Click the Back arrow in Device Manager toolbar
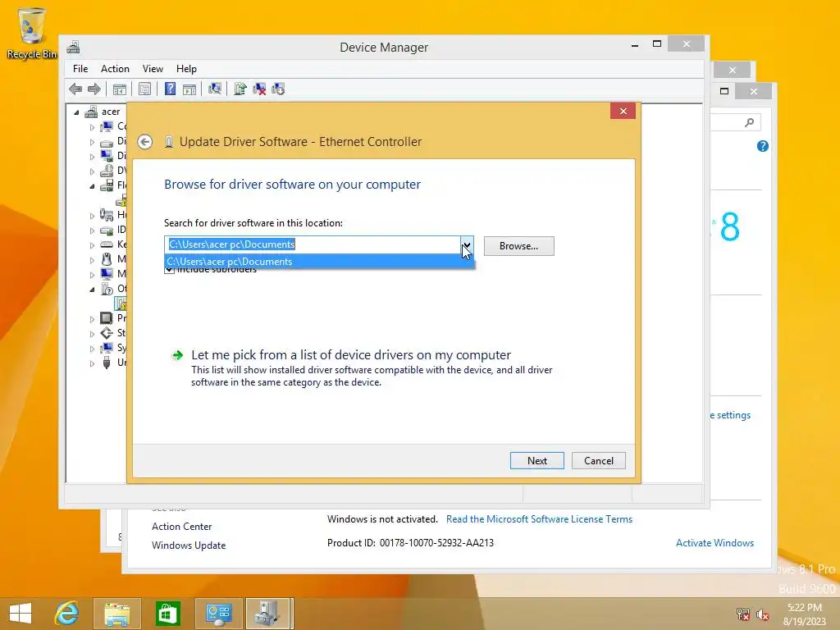 pyautogui.click(x=75, y=89)
